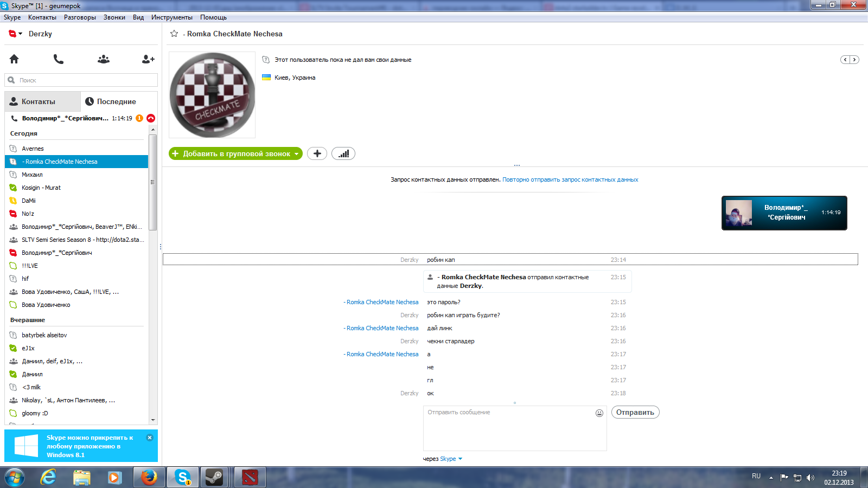This screenshot has height=488, width=868.
Task: Open Windows Explorer from taskbar
Action: pyautogui.click(x=82, y=477)
